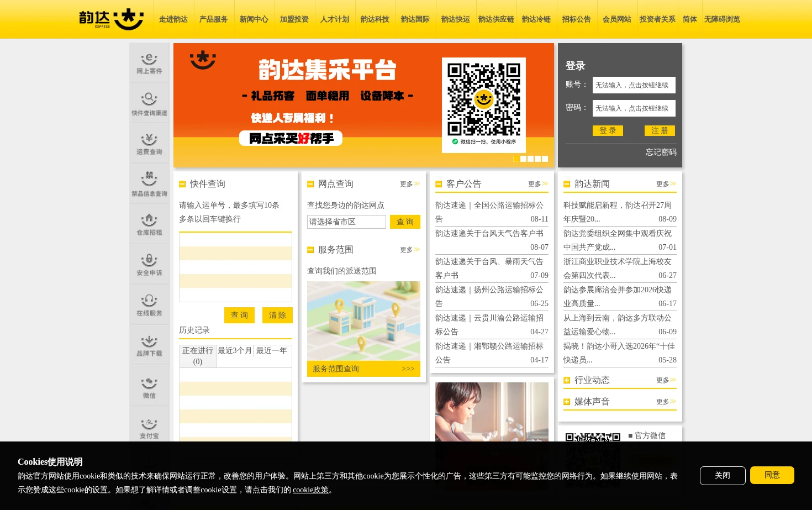Switch to 正在进行 history tab
The height and width of the screenshot is (510, 812).
point(198,356)
